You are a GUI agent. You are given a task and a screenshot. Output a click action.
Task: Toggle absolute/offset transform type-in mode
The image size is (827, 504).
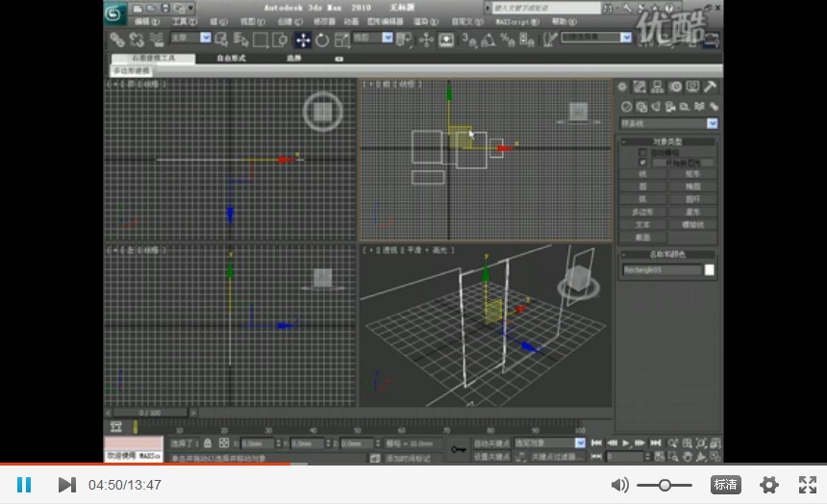224,443
